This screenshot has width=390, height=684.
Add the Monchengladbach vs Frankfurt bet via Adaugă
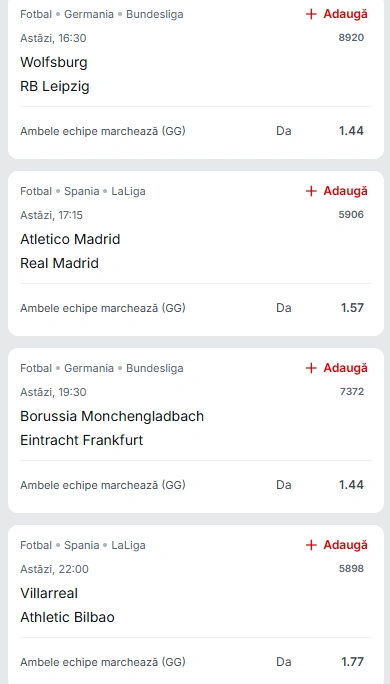tap(337, 368)
